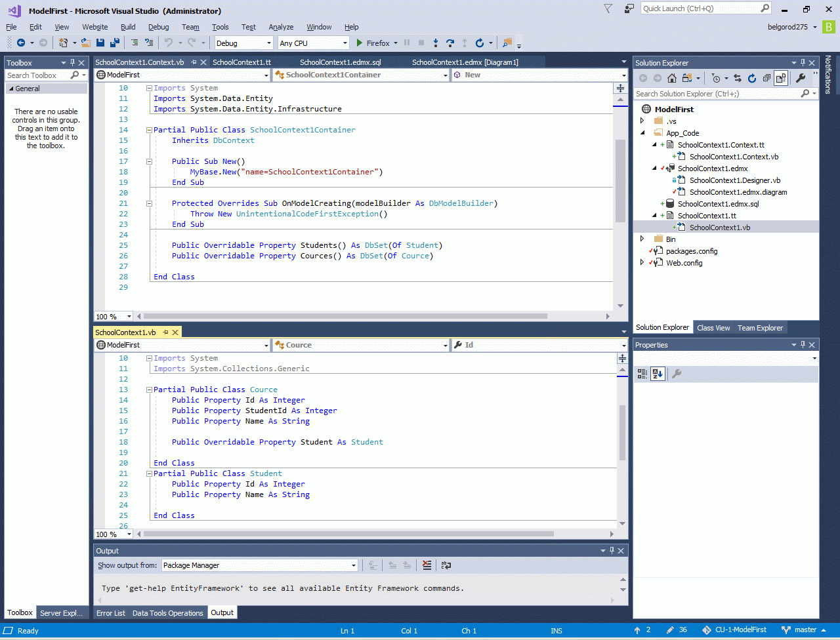
Task: Click the Open File folder icon
Action: [x=85, y=43]
